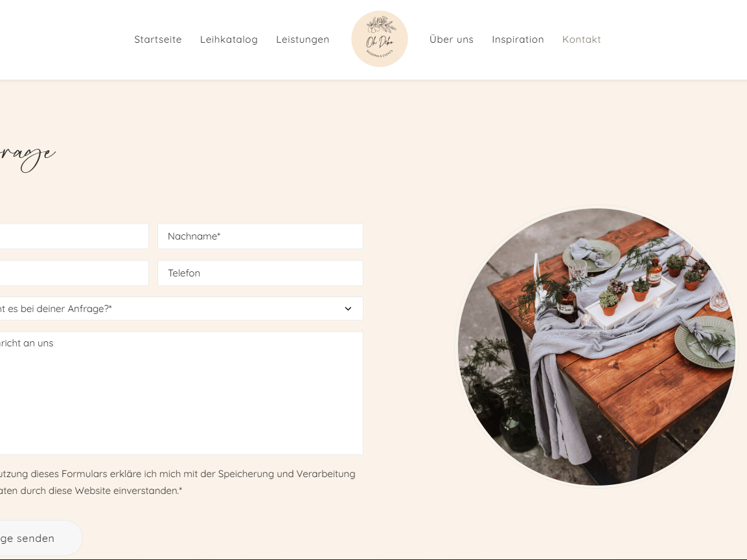Click the input field left of Telefon
The height and width of the screenshot is (560, 747).
click(74, 273)
